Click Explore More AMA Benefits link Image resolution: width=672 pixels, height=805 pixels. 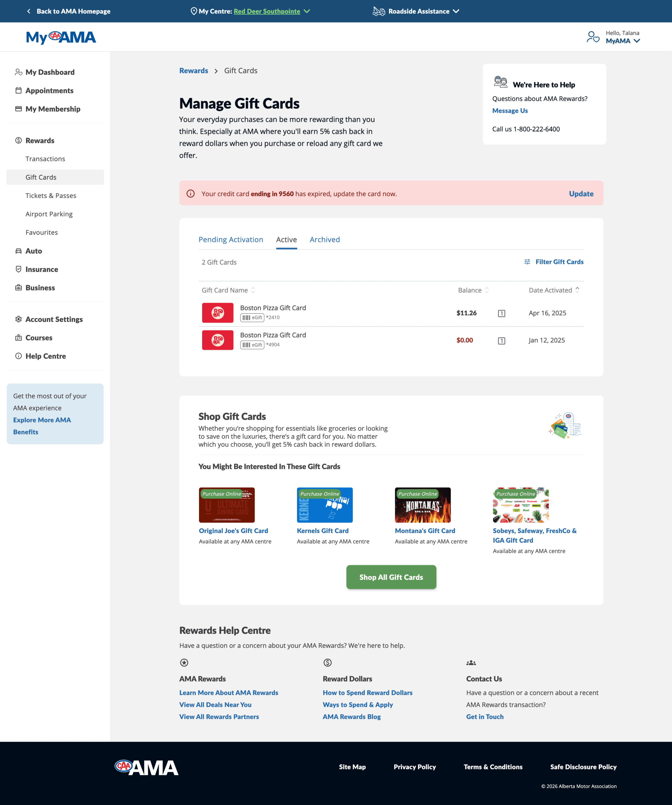[x=42, y=426]
